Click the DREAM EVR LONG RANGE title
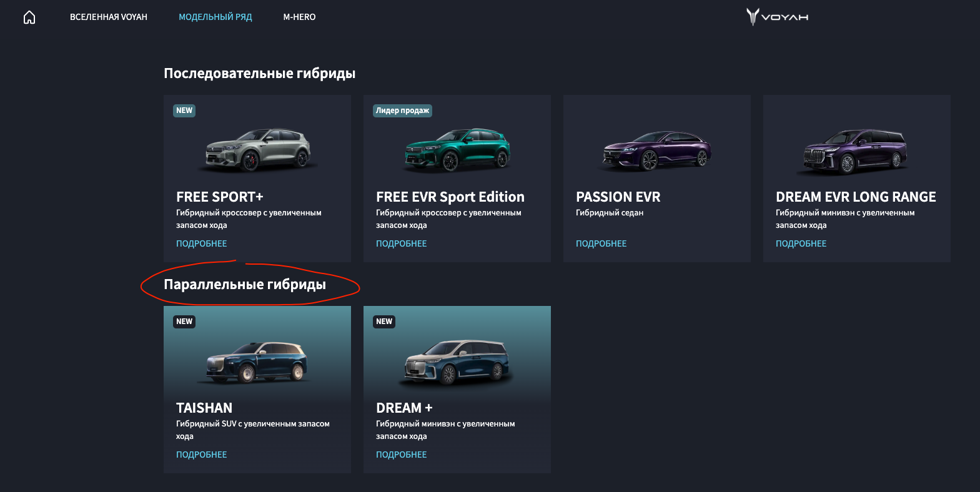 pyautogui.click(x=856, y=197)
